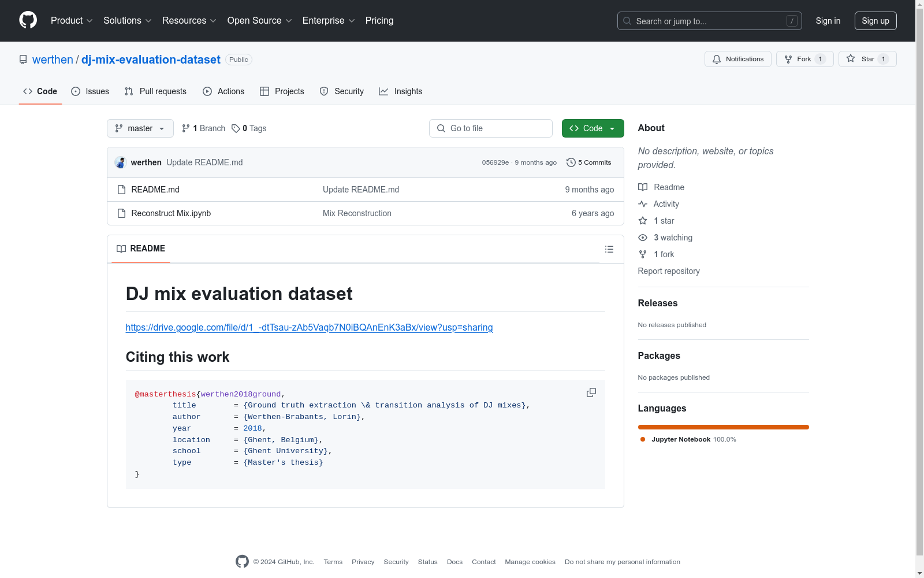Focus the Search or jump to field

709,21
